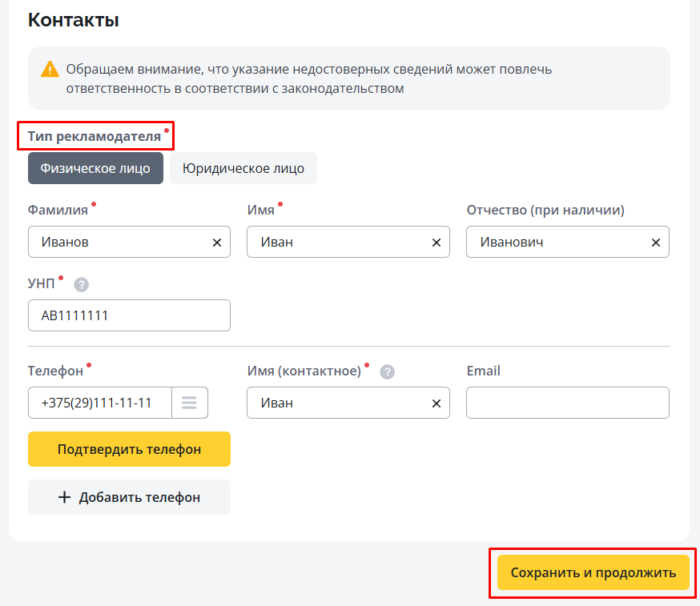Image resolution: width=700 pixels, height=606 pixels.
Task: Clear the contact name field X icon
Action: point(436,403)
